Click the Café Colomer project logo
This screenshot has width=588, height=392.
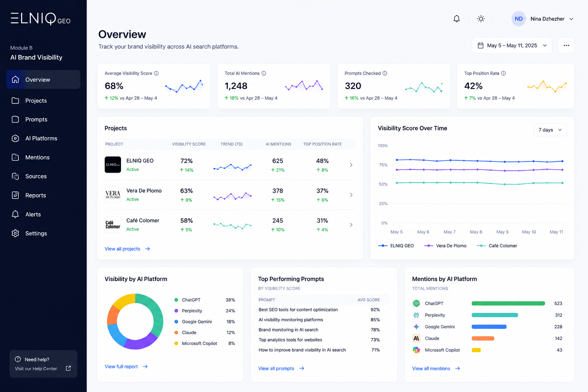coord(113,224)
